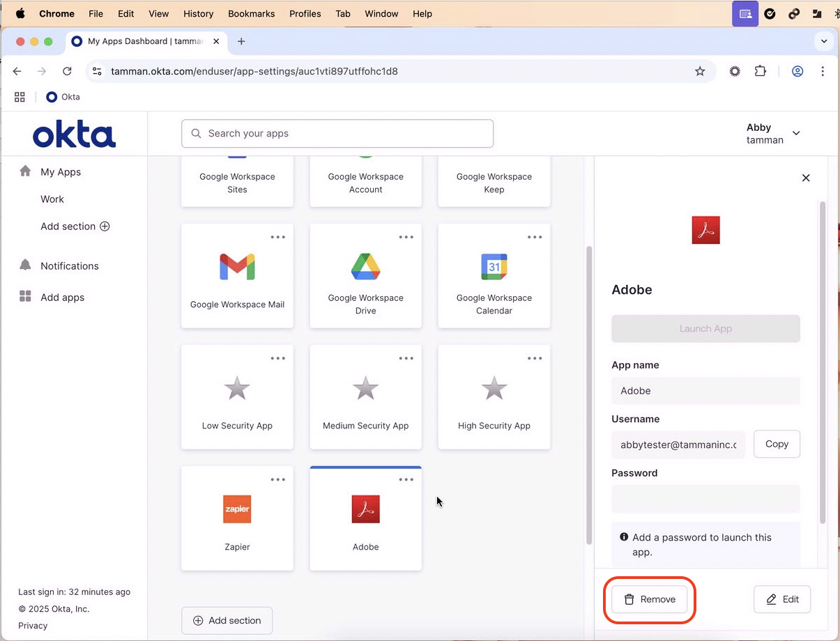Open the Zapier app tile icon
This screenshot has width=840, height=641.
tap(237, 509)
